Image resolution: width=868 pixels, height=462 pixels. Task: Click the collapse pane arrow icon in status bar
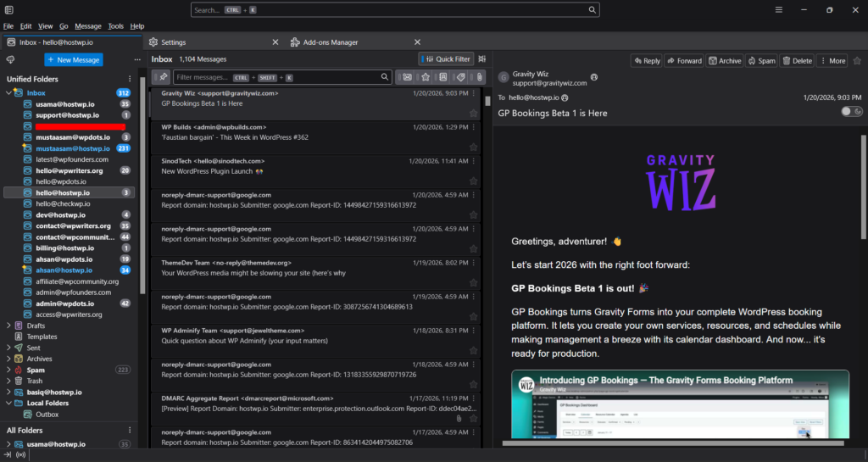[x=7, y=455]
